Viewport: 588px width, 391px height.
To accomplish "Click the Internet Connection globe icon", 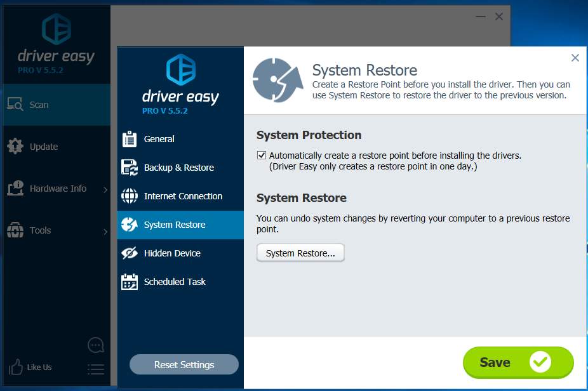I will point(130,196).
